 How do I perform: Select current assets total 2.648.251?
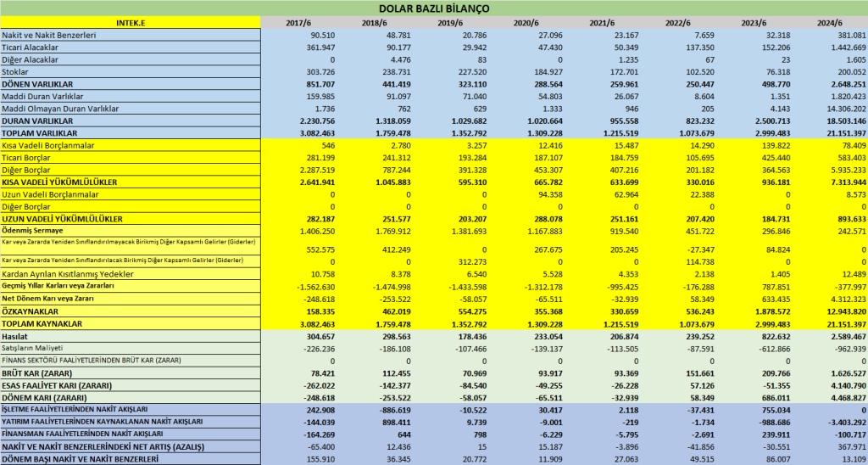pyautogui.click(x=846, y=84)
